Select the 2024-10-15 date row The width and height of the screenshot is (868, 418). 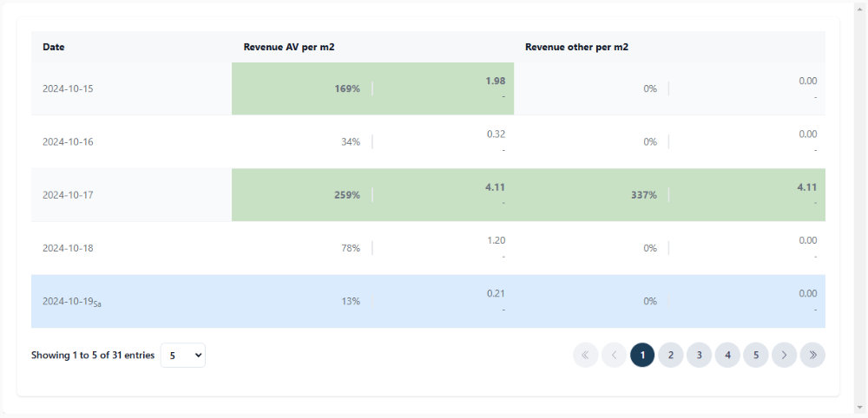pos(68,88)
